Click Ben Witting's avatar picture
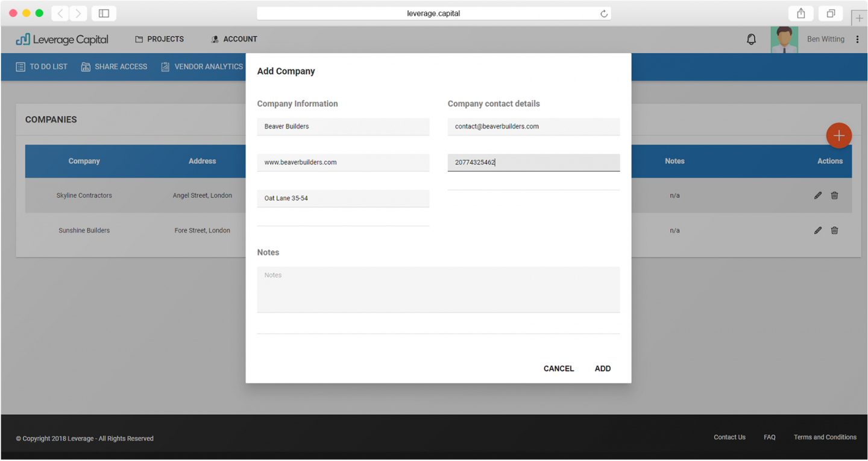868x461 pixels. point(784,40)
